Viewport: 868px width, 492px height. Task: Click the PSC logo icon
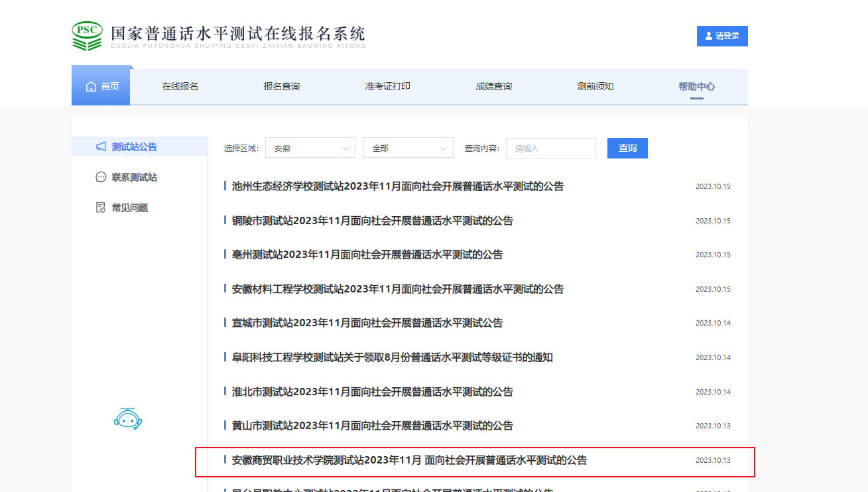tap(87, 36)
